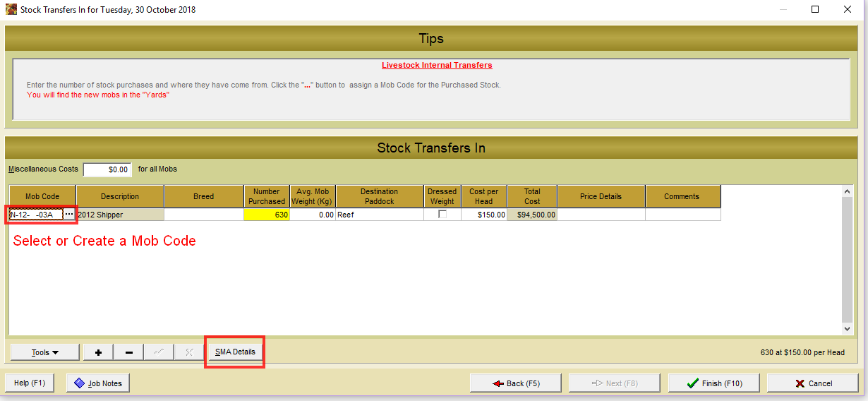
Task: Click the plus button to add a row
Action: click(98, 352)
